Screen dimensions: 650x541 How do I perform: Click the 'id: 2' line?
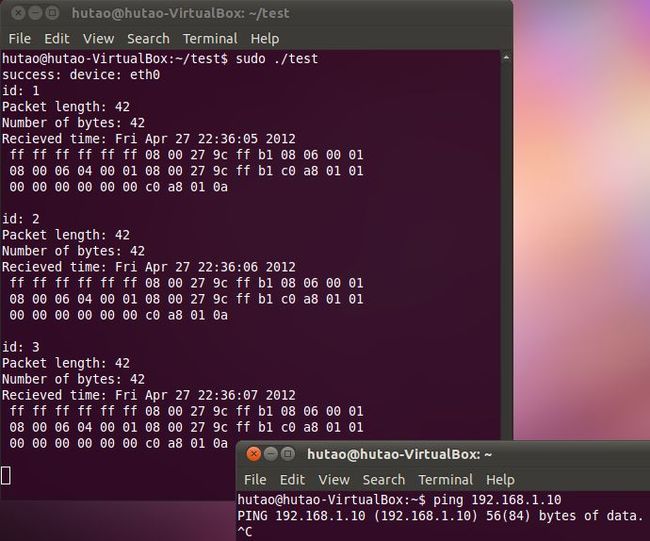point(20,218)
